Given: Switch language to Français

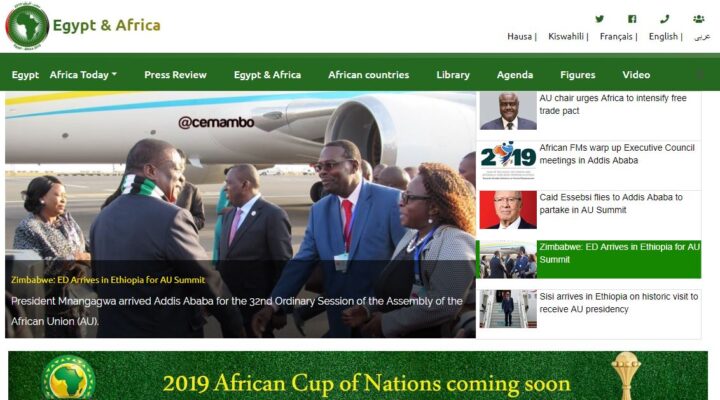Looking at the screenshot, I should click(616, 36).
